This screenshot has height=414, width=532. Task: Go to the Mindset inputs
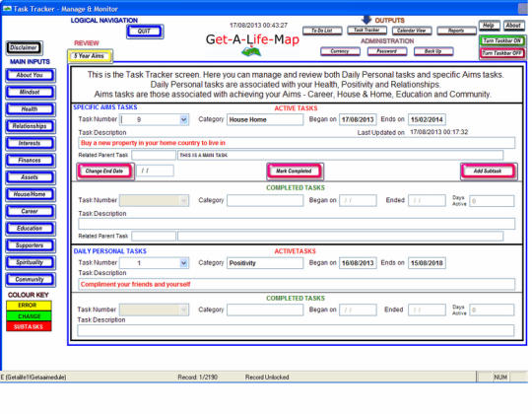click(31, 92)
